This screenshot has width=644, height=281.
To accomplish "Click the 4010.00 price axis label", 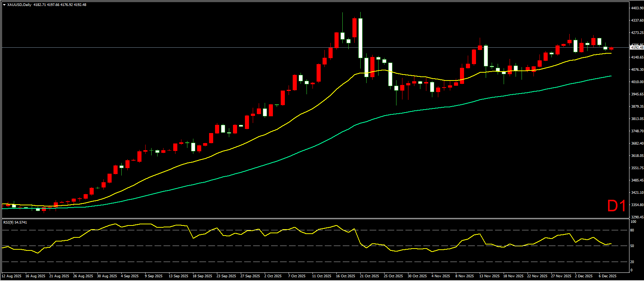I will pyautogui.click(x=637, y=82).
